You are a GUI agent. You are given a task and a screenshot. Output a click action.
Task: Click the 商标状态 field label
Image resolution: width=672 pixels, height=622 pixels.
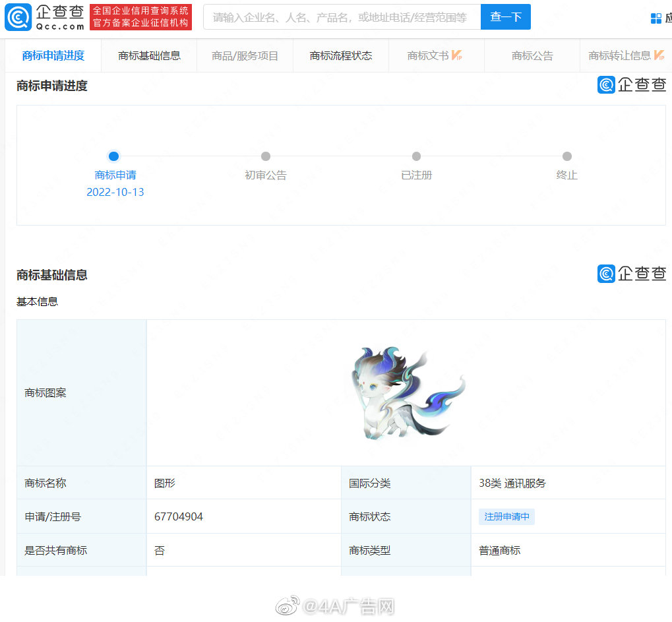click(x=369, y=517)
